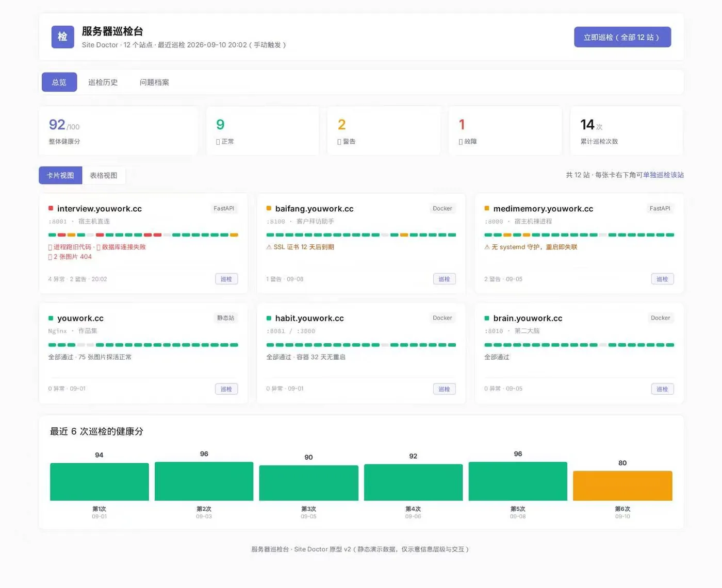Viewport: 722px width, 588px height.
Task: Click the systemd warning triangle icon
Action: point(487,247)
